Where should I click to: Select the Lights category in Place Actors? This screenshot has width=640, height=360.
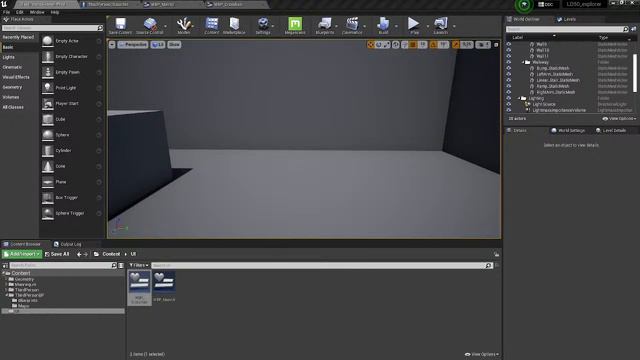(9, 57)
